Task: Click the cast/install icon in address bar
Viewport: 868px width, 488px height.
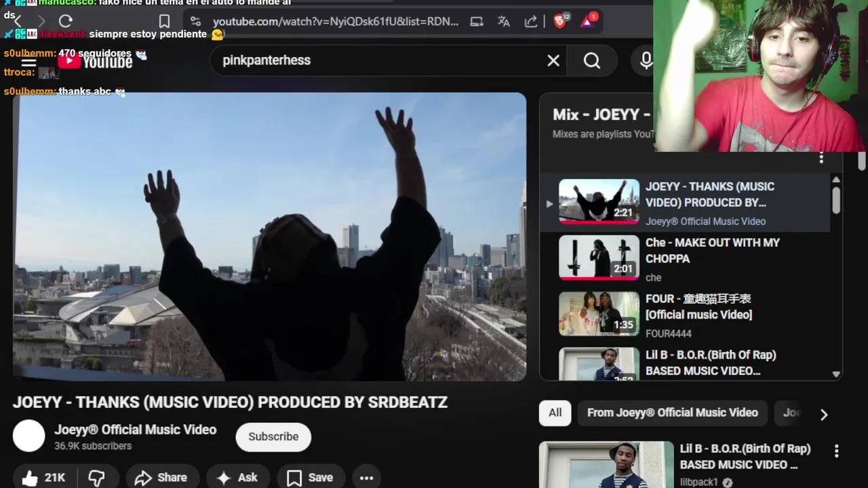Action: 477,21
